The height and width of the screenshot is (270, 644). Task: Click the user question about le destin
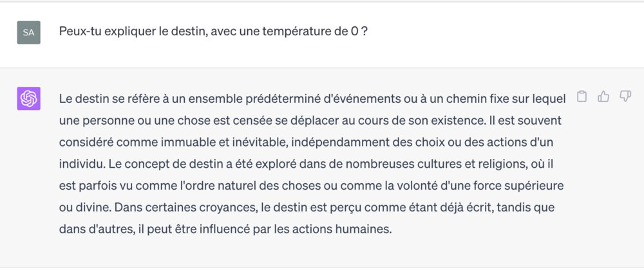tap(213, 32)
